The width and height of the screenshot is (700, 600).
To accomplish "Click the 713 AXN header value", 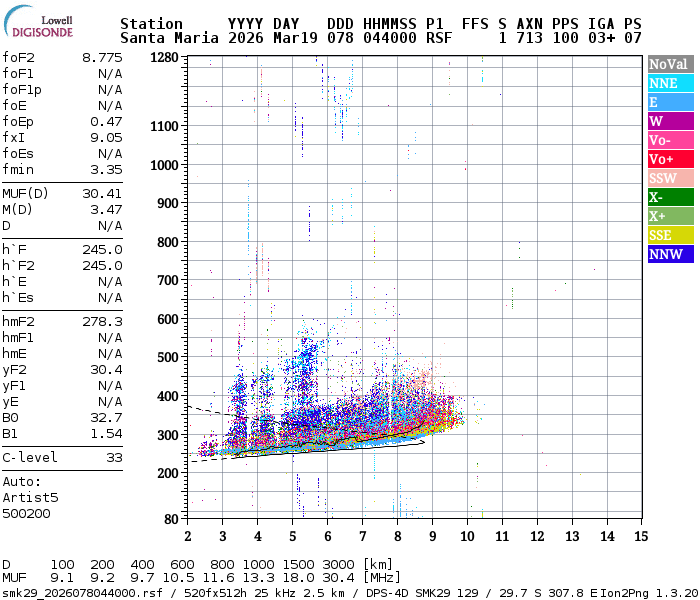I will (x=529, y=38).
